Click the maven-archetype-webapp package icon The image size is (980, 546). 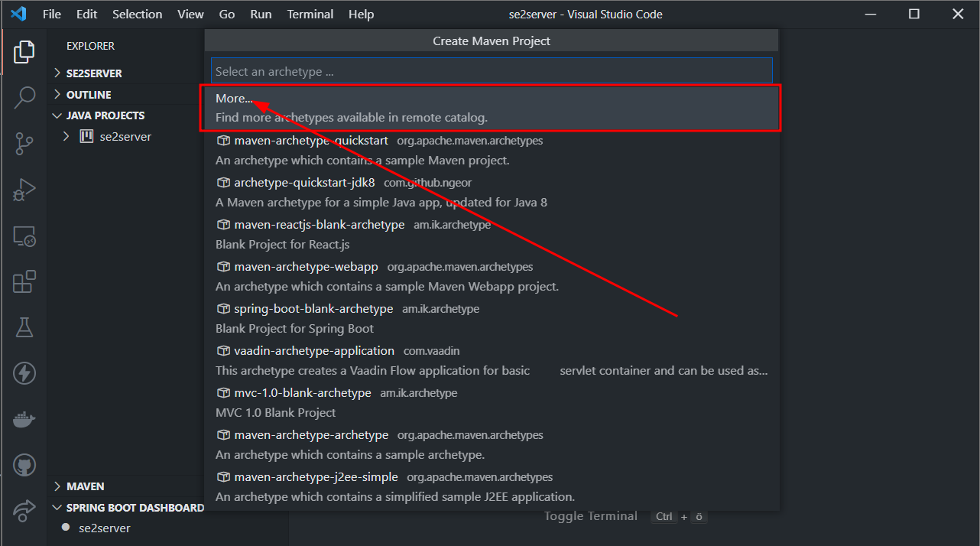pyautogui.click(x=223, y=267)
